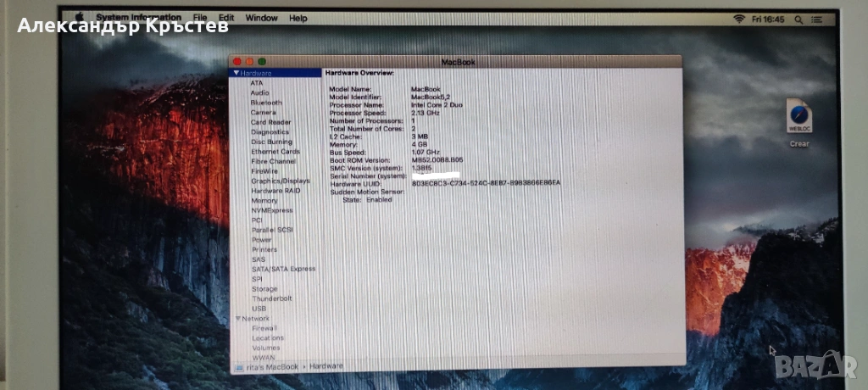Screen dimensions: 868x390
Task: Select Hardware RAID in the sidebar
Action: click(x=275, y=191)
